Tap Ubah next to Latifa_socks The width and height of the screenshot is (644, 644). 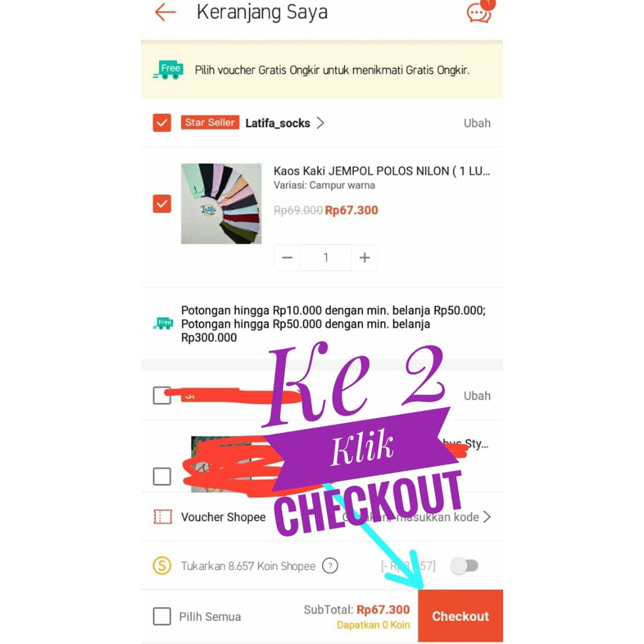(x=477, y=123)
